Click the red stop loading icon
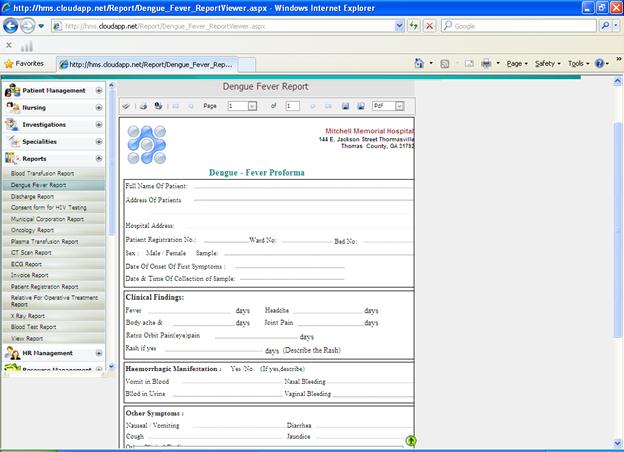 pyautogui.click(x=430, y=26)
